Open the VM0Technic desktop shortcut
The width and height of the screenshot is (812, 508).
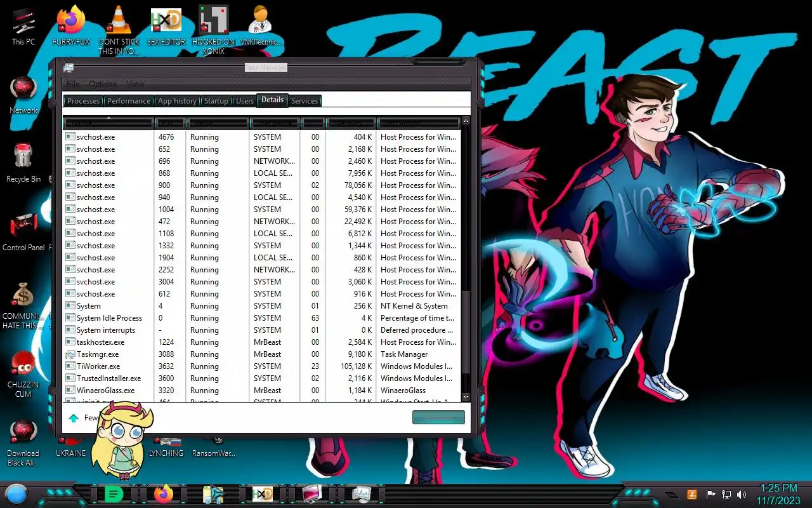point(261,27)
